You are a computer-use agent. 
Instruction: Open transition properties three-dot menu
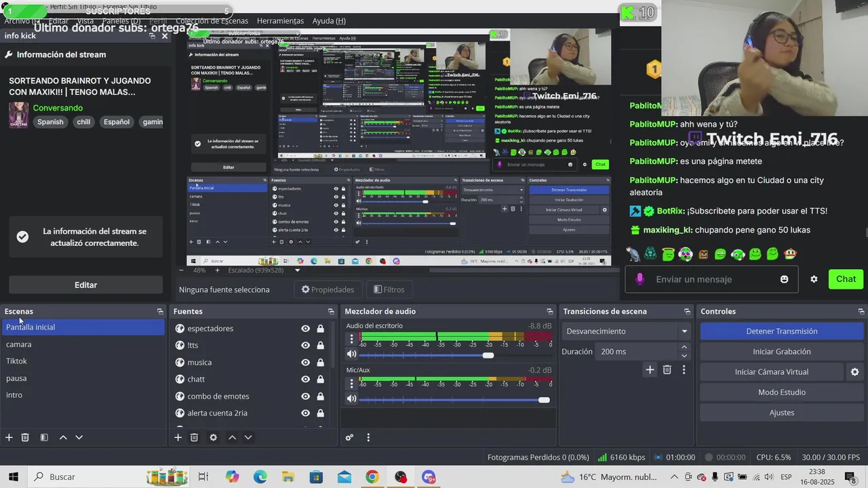click(x=684, y=369)
